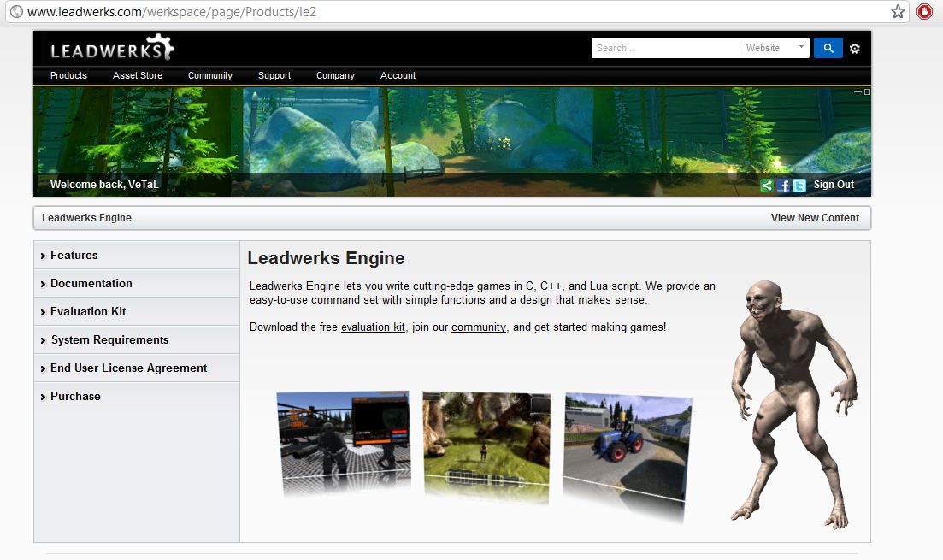Image resolution: width=943 pixels, height=560 pixels.
Task: Click the blue search magnifier button
Action: pyautogui.click(x=828, y=48)
